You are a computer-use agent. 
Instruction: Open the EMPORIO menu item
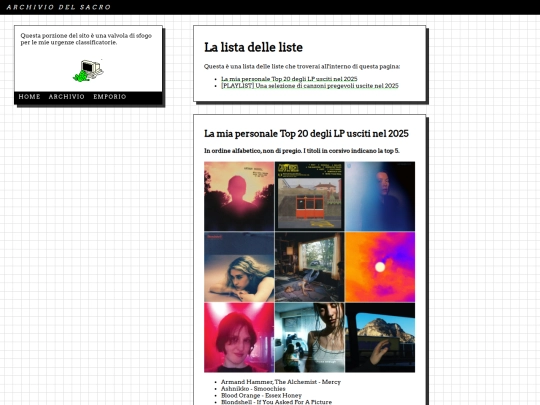pos(110,97)
